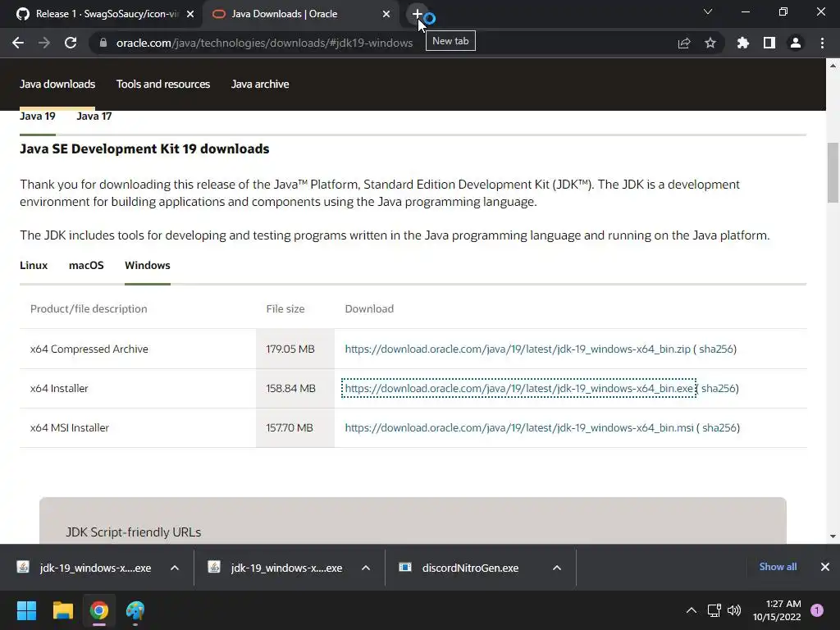The image size is (840, 630).
Task: Open Tools and resources nav item
Action: tap(163, 84)
